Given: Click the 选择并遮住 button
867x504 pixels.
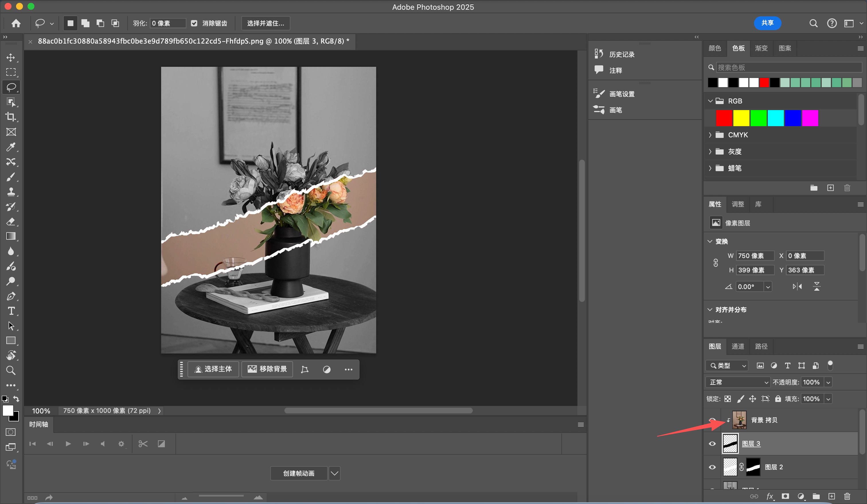Looking at the screenshot, I should [265, 23].
